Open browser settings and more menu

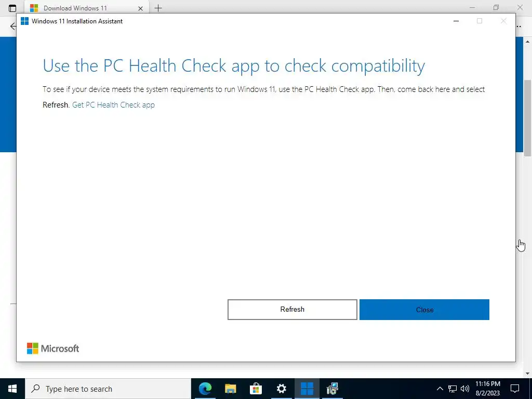(x=519, y=26)
